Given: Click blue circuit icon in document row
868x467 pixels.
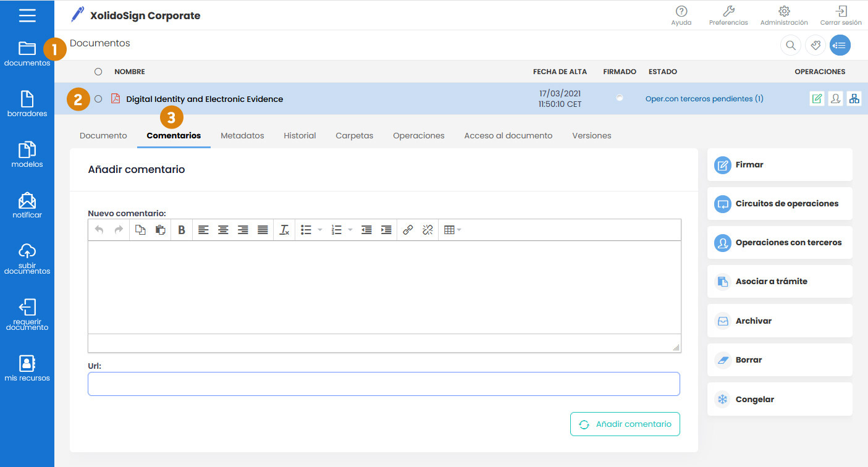Looking at the screenshot, I should pos(854,99).
